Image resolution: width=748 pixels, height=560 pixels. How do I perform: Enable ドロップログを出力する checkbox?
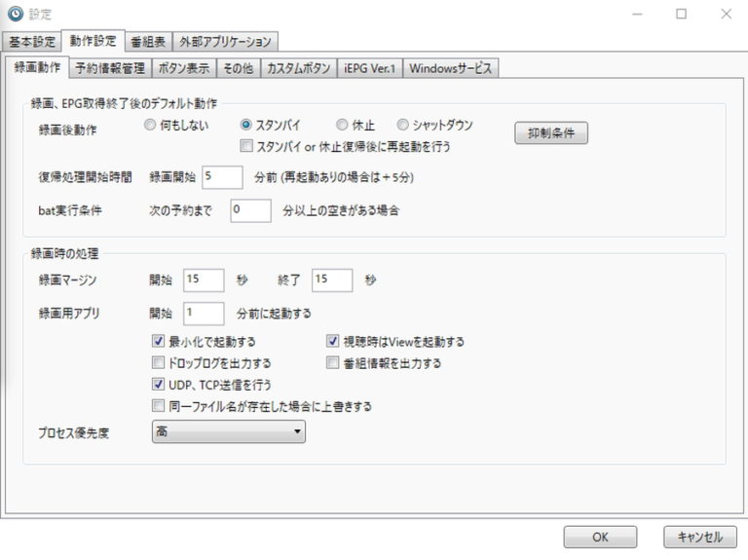[x=159, y=363]
